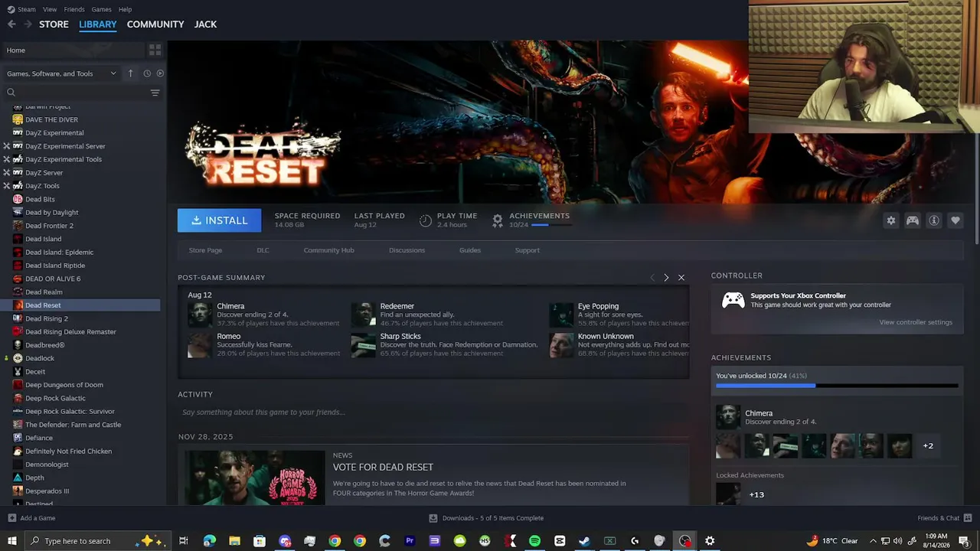Add Dead Reset to favorites heart
This screenshot has height=551, width=980.
click(x=955, y=220)
